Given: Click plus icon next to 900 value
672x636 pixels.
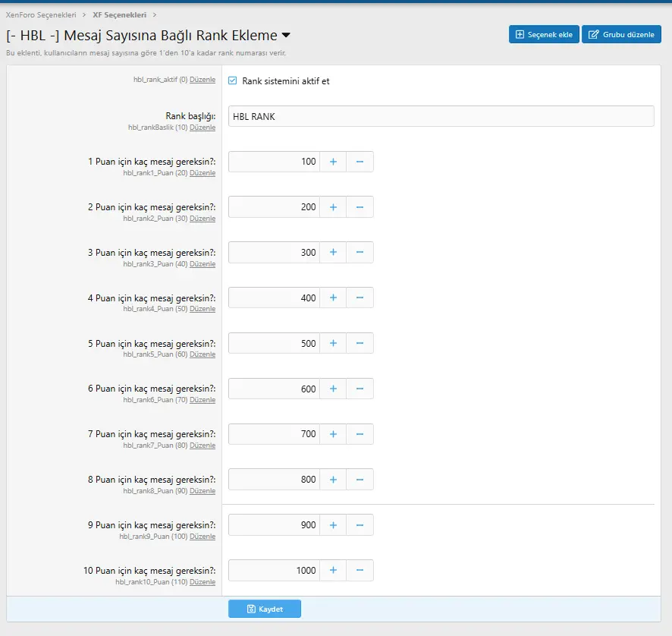Looking at the screenshot, I should 333,525.
